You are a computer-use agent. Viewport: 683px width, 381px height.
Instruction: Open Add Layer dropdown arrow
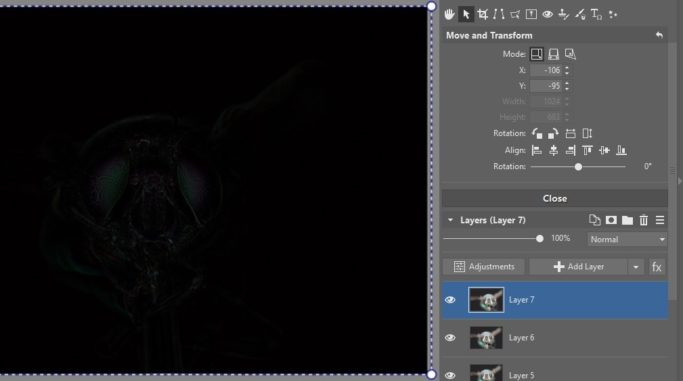636,267
